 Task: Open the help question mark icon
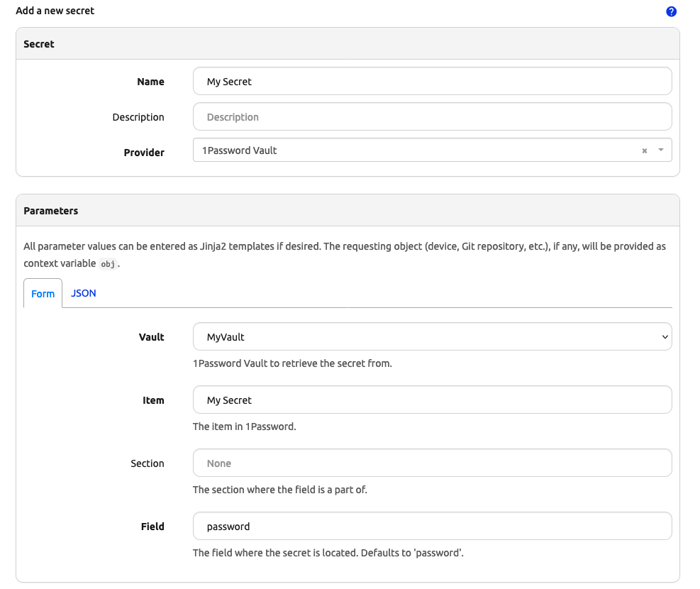pyautogui.click(x=671, y=11)
